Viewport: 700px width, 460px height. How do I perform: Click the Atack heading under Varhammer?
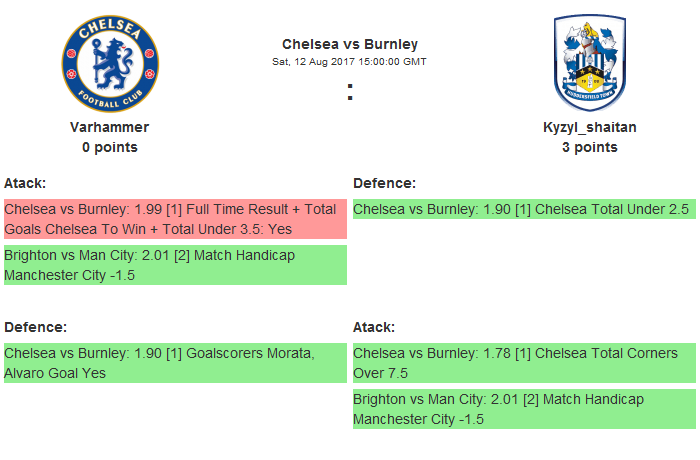coord(25,183)
